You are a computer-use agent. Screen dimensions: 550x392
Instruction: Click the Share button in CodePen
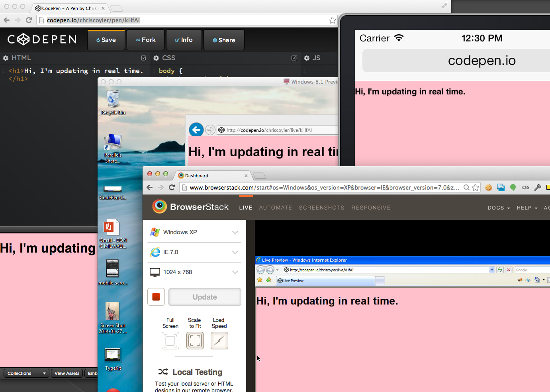tap(224, 40)
